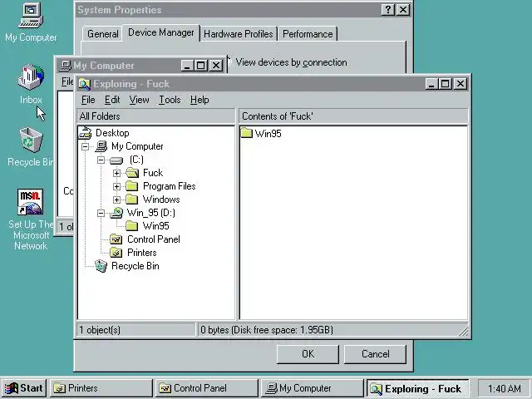
Task: Click Cancel in System Properties dialog
Action: click(x=375, y=354)
